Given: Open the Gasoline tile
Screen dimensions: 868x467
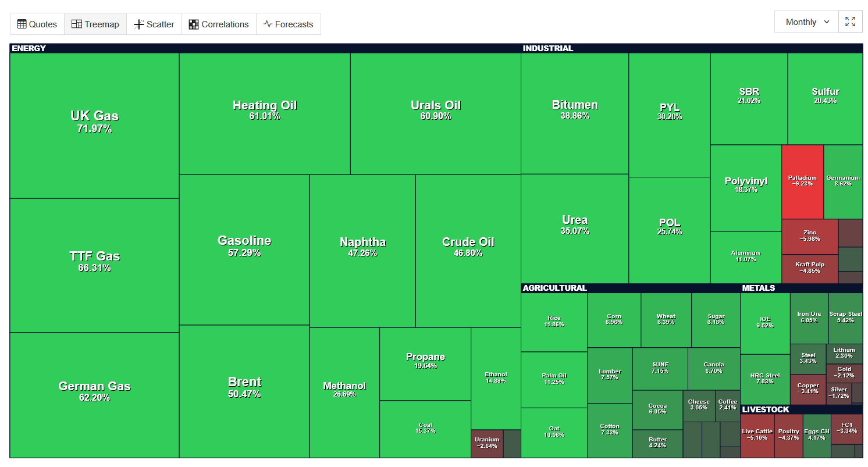Looking at the screenshot, I should (244, 249).
